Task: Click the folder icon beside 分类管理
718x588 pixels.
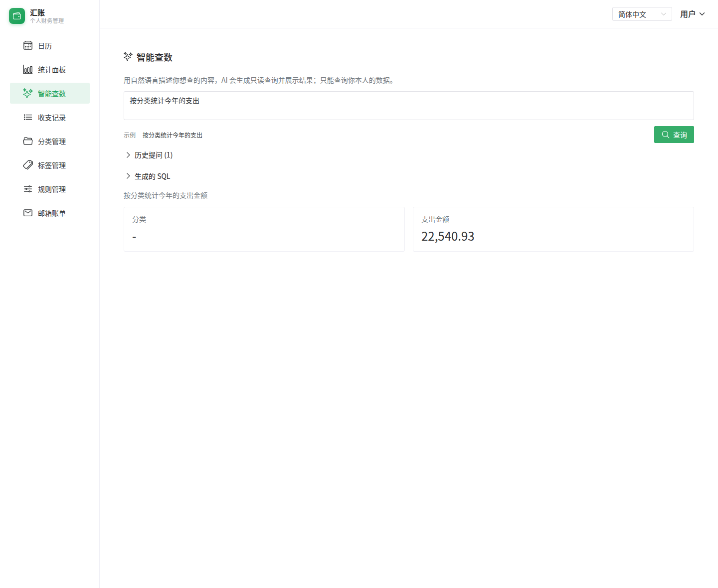Action: point(28,142)
